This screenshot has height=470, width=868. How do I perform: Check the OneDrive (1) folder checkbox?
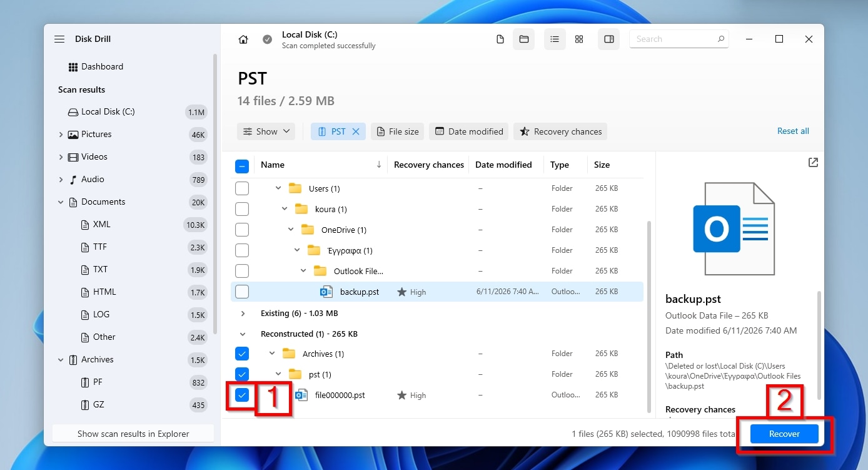pyautogui.click(x=242, y=230)
